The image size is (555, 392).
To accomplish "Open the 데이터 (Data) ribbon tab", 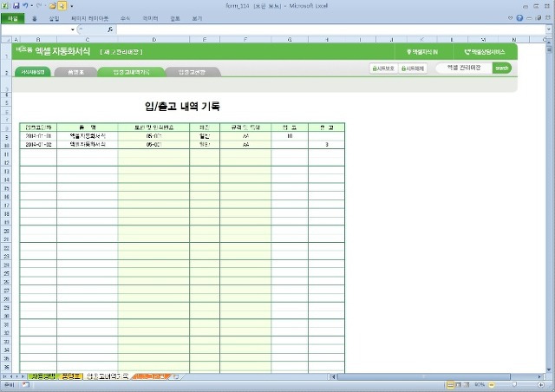I will pos(150,18).
